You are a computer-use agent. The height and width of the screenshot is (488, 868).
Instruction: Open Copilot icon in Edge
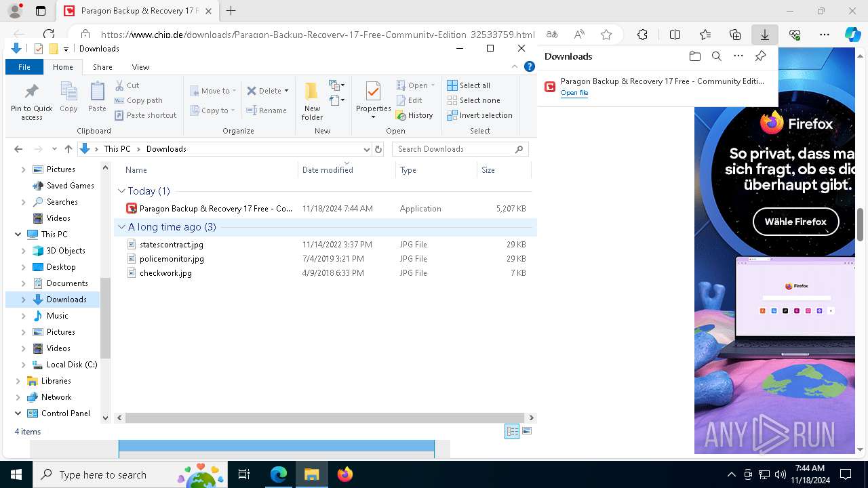852,35
